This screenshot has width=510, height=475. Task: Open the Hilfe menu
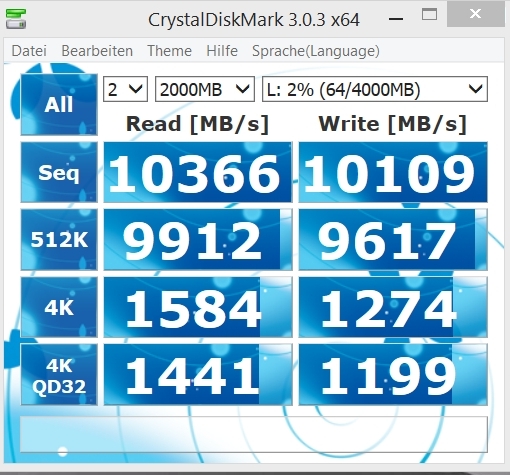pyautogui.click(x=222, y=51)
